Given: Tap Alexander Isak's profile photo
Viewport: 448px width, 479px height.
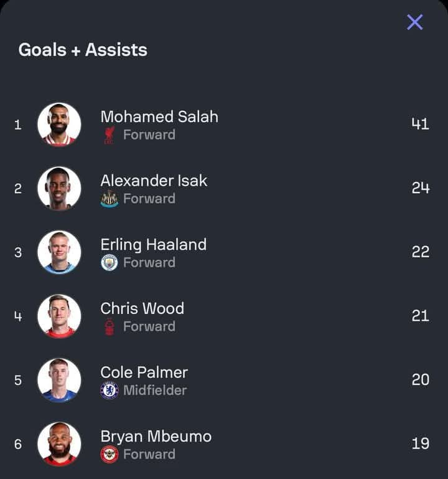Looking at the screenshot, I should (x=59, y=188).
